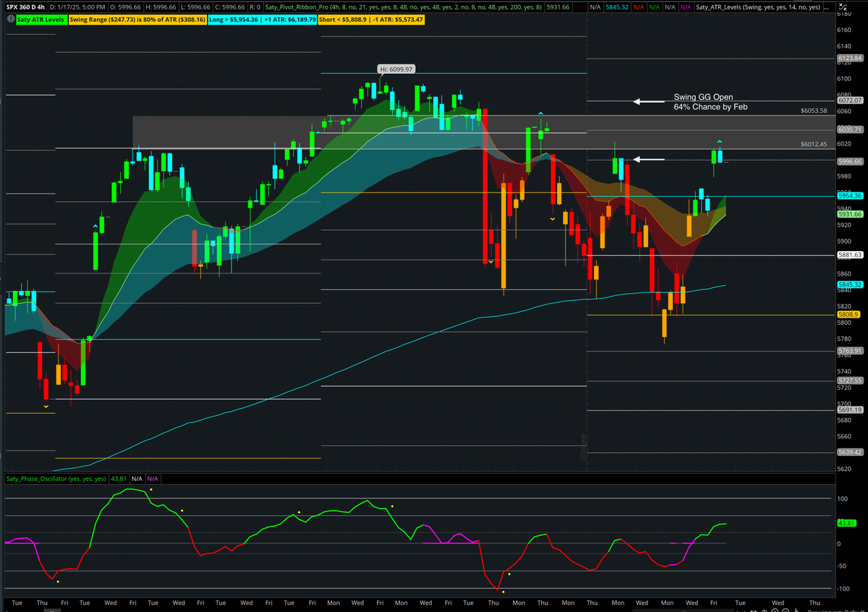The height and width of the screenshot is (612, 868).
Task: Select the $6053.58 level label
Action: 814,111
